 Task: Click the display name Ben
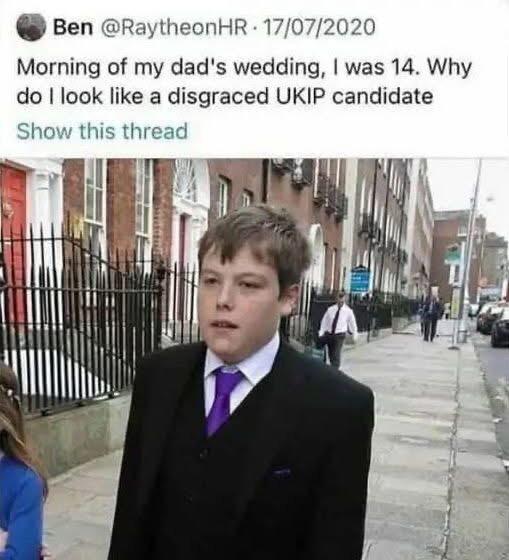pos(73,27)
